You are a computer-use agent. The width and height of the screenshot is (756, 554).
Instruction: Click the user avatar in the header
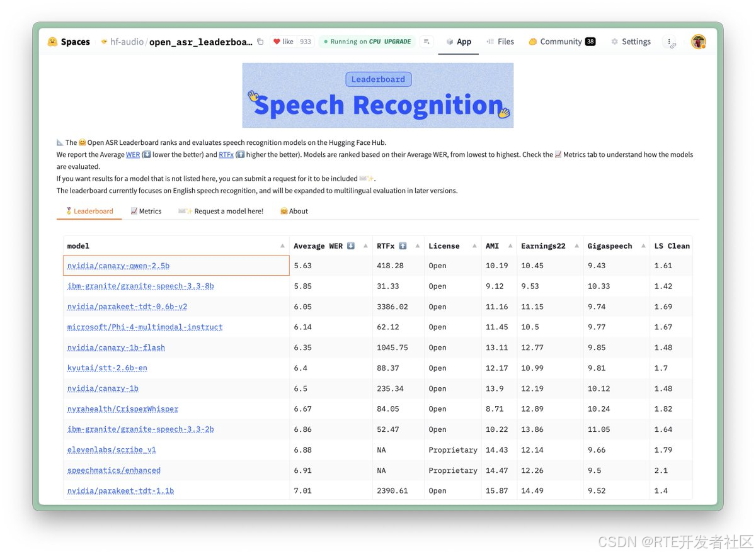pos(698,42)
